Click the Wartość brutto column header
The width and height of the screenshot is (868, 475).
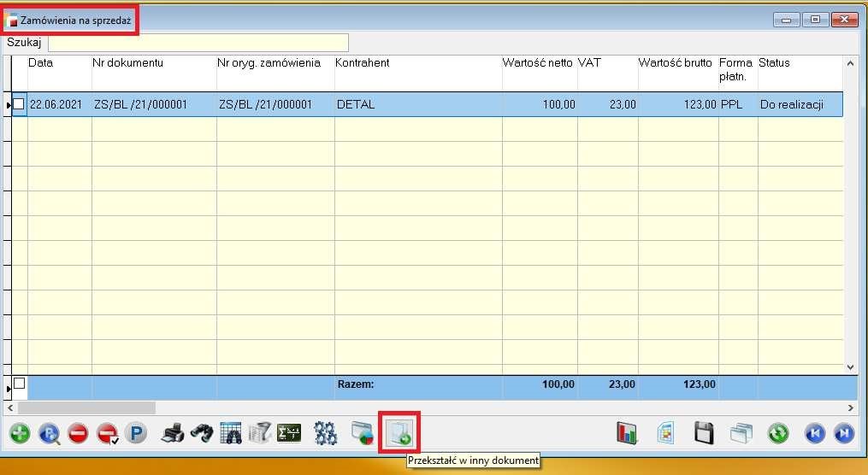coord(676,62)
